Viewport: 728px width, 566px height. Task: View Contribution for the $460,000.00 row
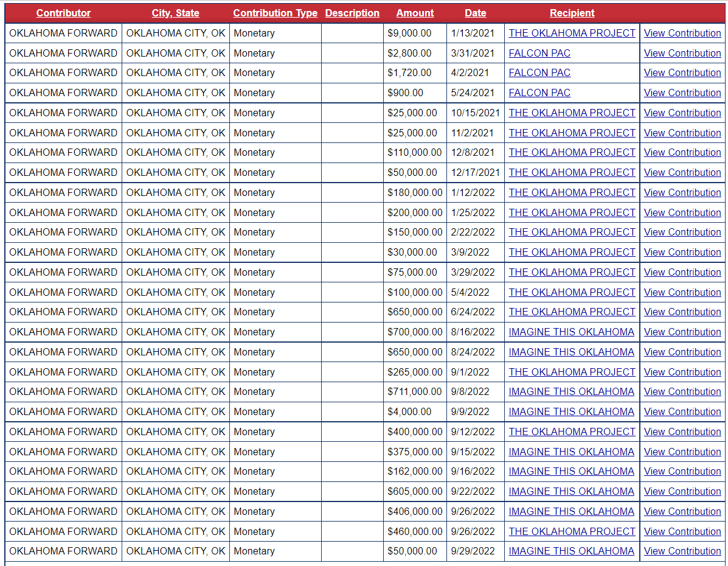point(682,531)
